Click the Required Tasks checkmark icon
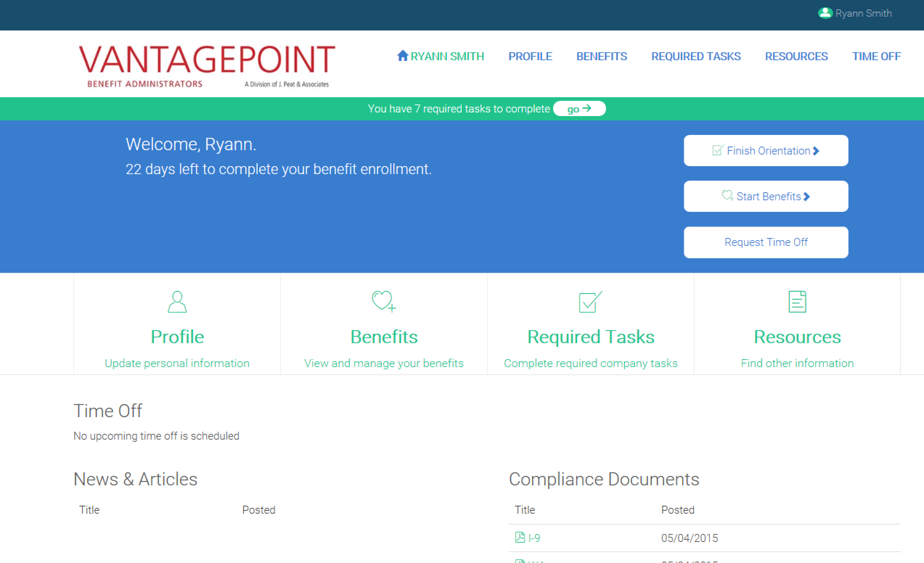This screenshot has height=563, width=924. 590,302
